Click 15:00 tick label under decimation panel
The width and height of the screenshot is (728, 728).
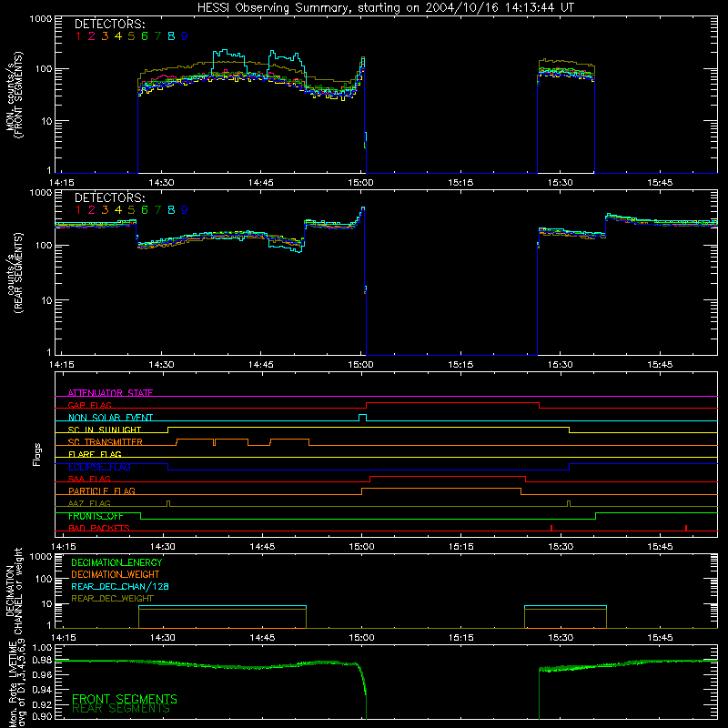click(361, 638)
